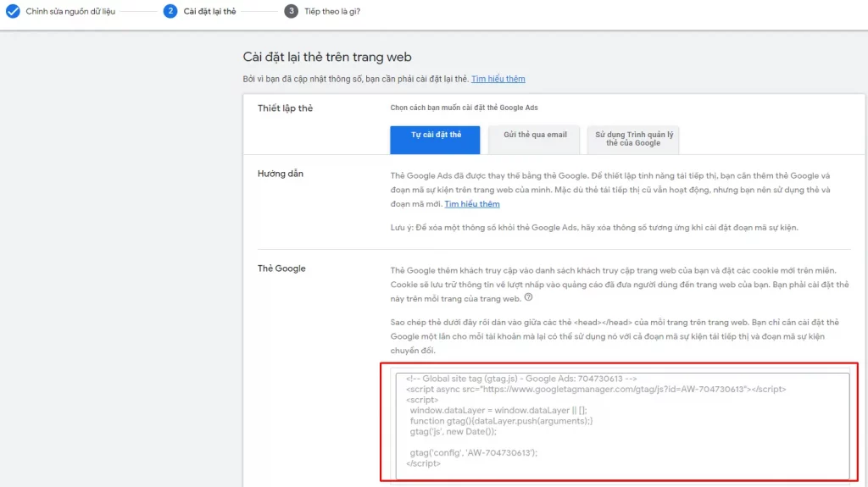Click the 'window.dataLayer' code line

tap(498, 410)
